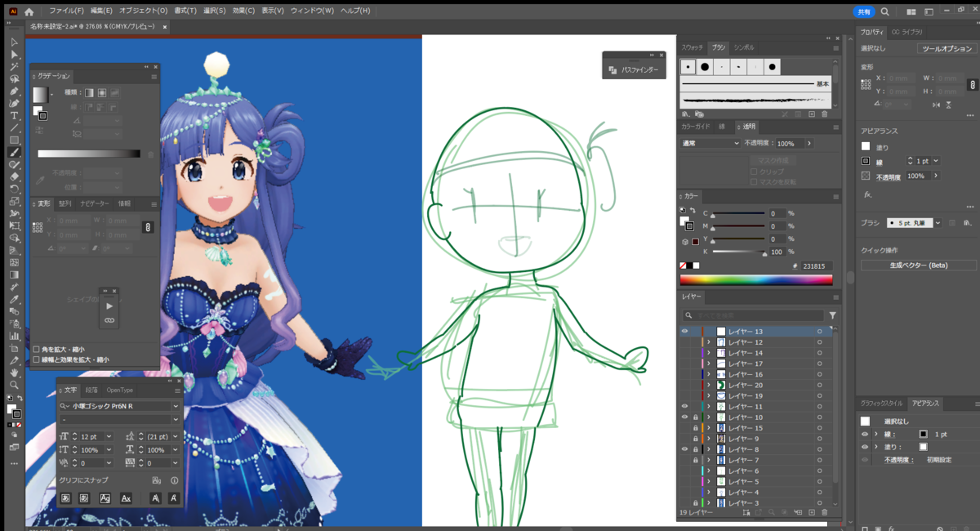Open the ウィンドウ(W) menu
Viewport: 980px width, 531px height.
314,11
